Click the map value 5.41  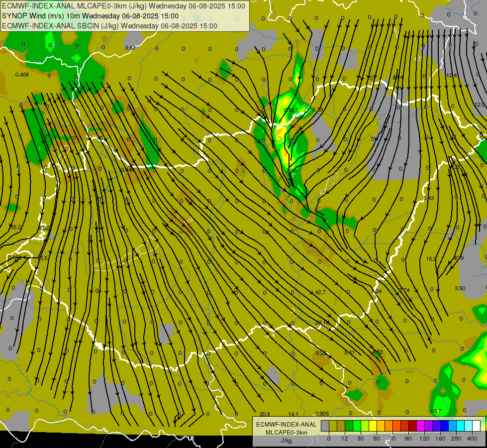(x=349, y=352)
